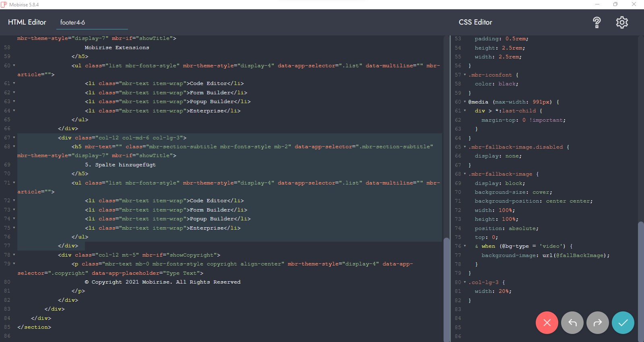
Task: Click the HTML editor vertical scrollbar
Action: (x=446, y=289)
